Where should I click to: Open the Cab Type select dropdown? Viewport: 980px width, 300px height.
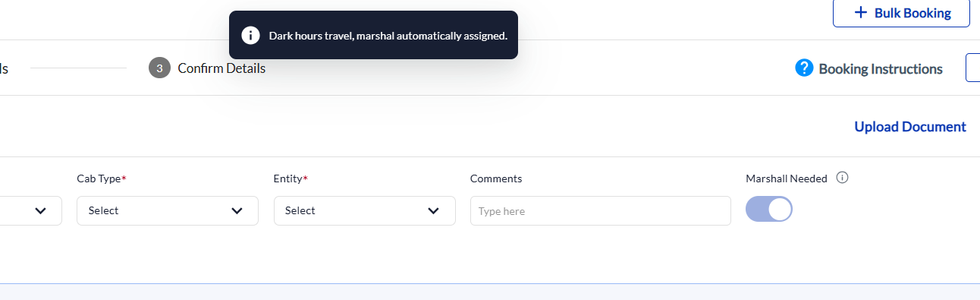coord(168,210)
